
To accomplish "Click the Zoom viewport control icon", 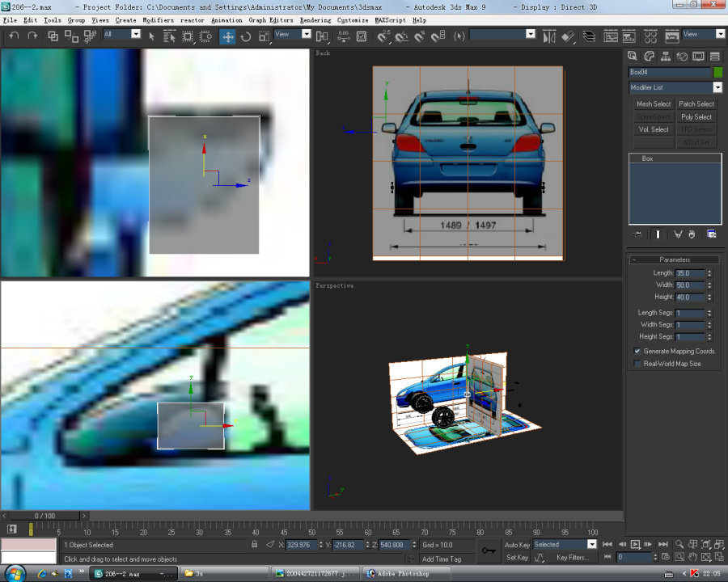I will click(x=679, y=544).
